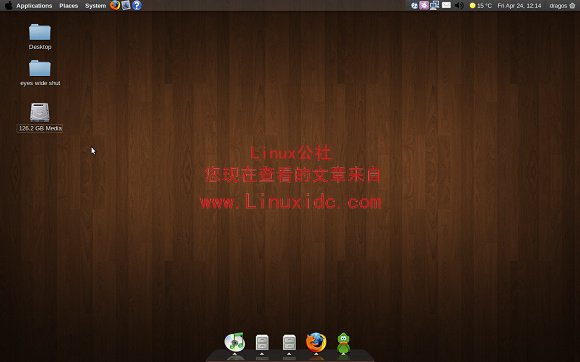The width and height of the screenshot is (580, 362).
Task: Open the volume speaker control
Action: pos(459,6)
